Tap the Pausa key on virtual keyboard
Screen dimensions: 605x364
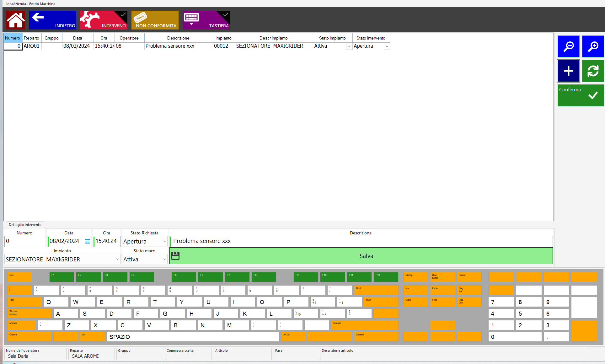[x=469, y=277]
